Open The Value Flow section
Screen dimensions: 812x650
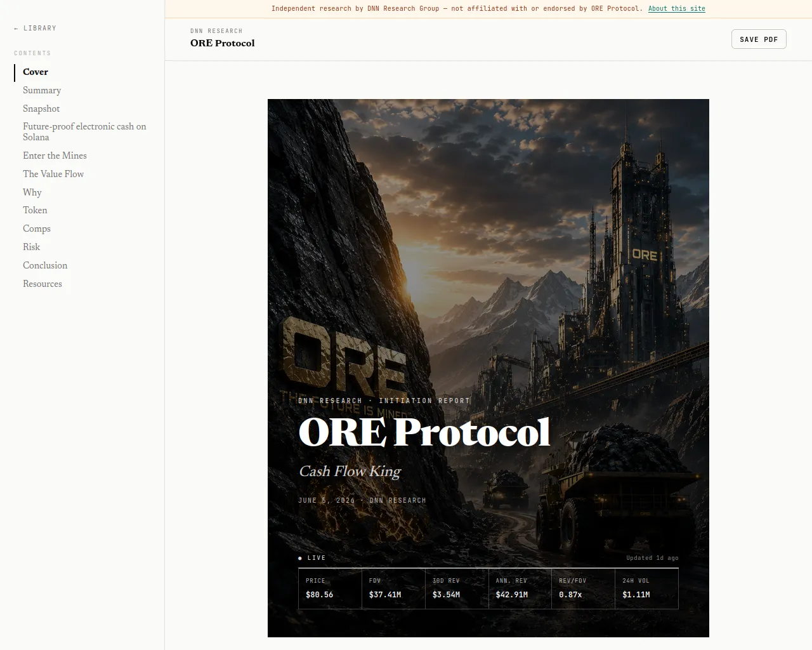click(53, 174)
